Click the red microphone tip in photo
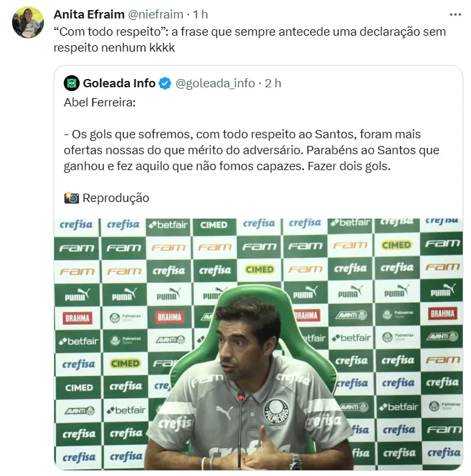Screen dimensions: 471x476 point(241,396)
